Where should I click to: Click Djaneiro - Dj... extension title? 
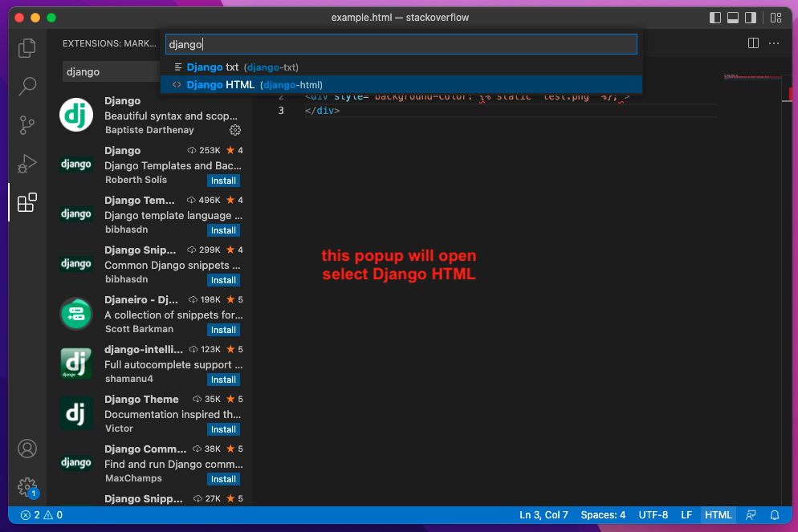click(141, 300)
